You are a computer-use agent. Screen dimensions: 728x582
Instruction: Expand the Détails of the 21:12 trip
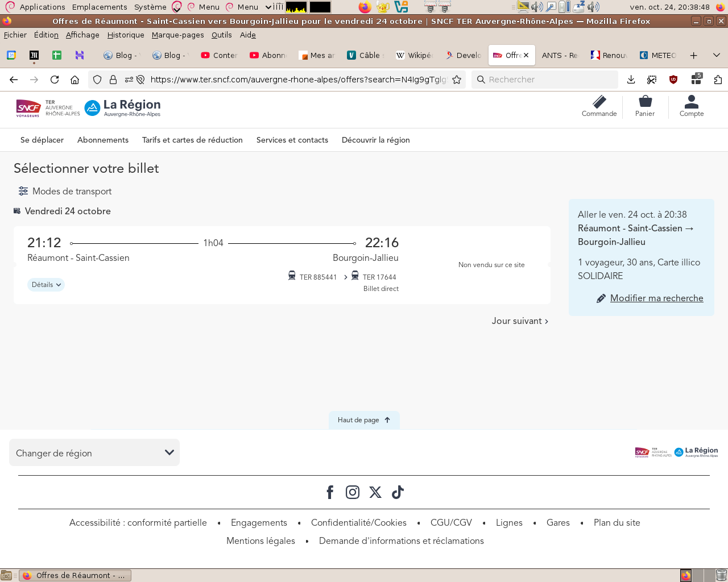point(46,285)
